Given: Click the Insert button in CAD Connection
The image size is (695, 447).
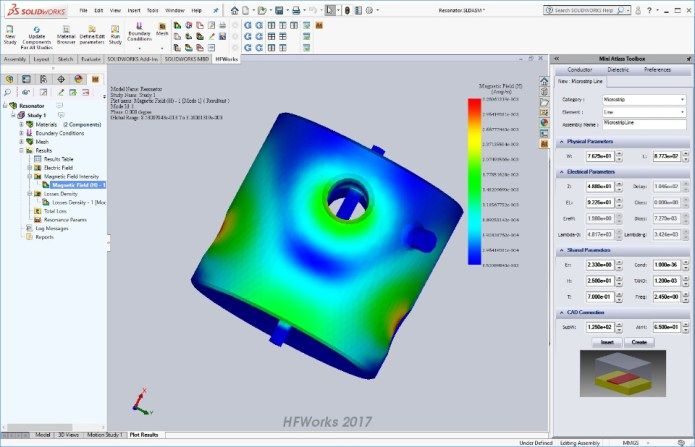Looking at the screenshot, I should (607, 342).
